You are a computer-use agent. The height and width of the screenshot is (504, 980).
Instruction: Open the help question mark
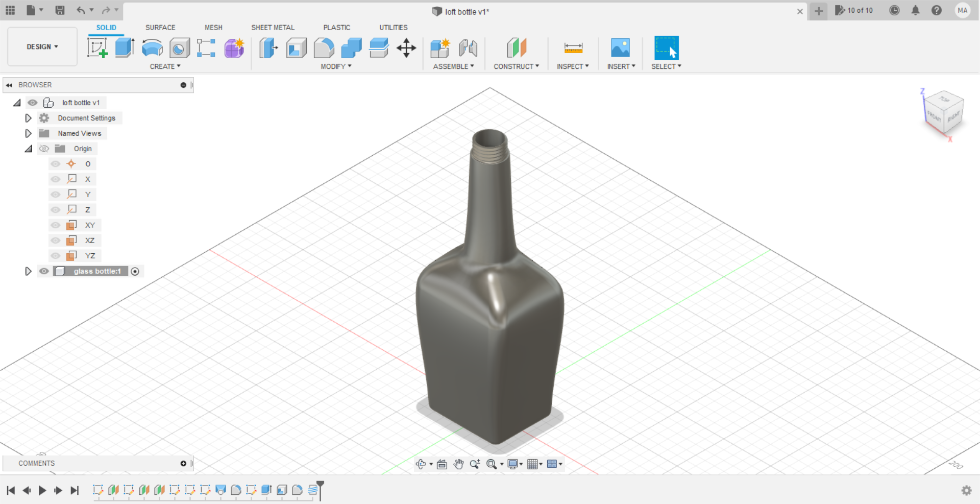click(937, 10)
